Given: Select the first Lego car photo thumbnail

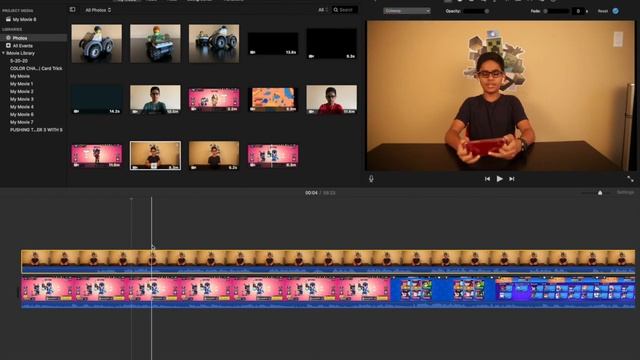Looking at the screenshot, I should coord(96,43).
